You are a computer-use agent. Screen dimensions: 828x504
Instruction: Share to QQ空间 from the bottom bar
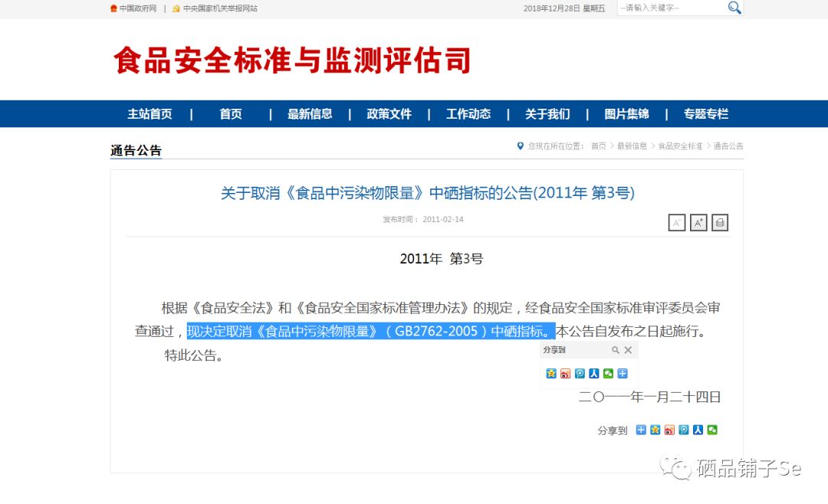[x=655, y=430]
